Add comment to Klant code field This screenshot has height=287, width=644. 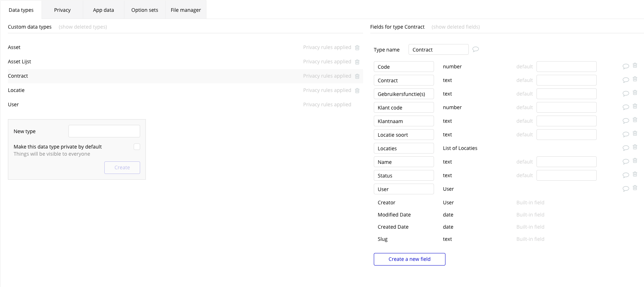626,107
